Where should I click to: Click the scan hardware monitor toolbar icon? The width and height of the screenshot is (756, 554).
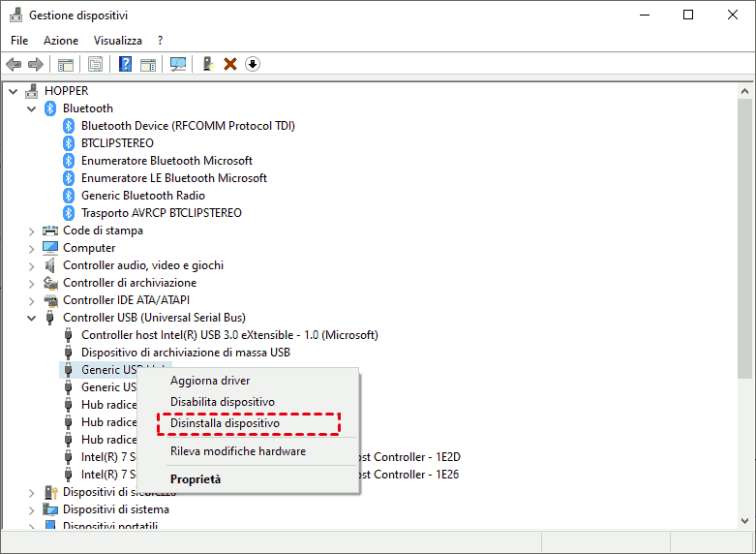[178, 64]
